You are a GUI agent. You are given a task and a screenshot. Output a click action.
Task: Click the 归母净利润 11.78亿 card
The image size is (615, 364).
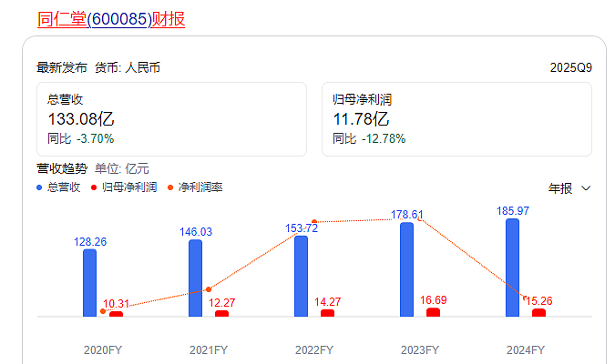(456, 119)
